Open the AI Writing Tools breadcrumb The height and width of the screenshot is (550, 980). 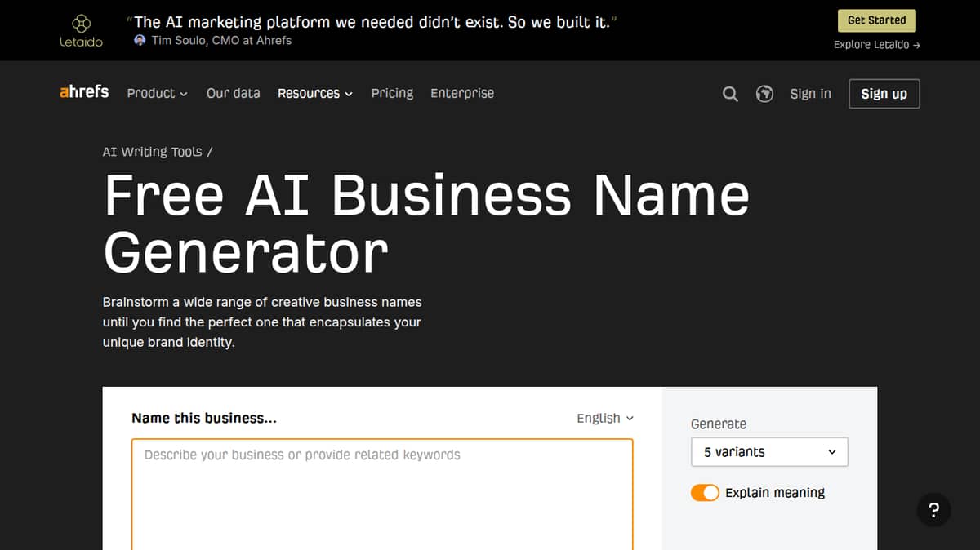pos(154,152)
